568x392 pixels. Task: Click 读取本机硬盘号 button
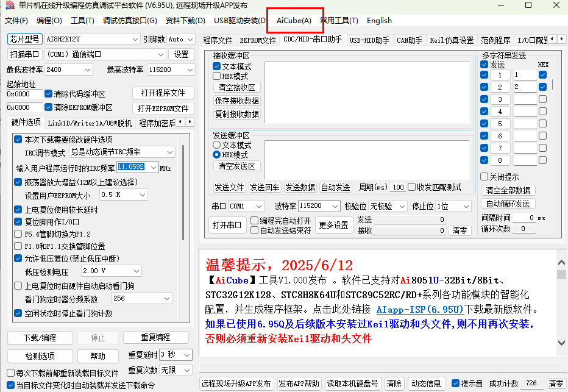tap(352, 383)
